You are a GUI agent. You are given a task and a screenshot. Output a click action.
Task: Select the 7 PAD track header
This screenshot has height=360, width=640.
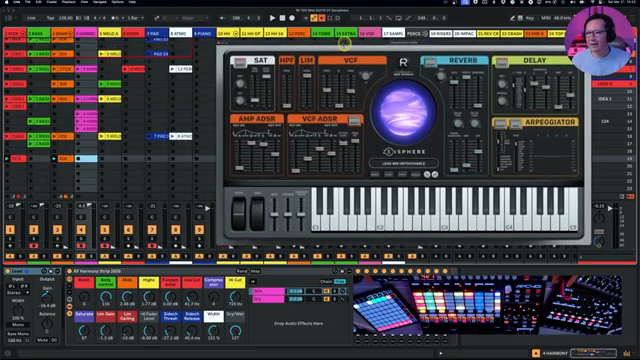[x=157, y=33]
